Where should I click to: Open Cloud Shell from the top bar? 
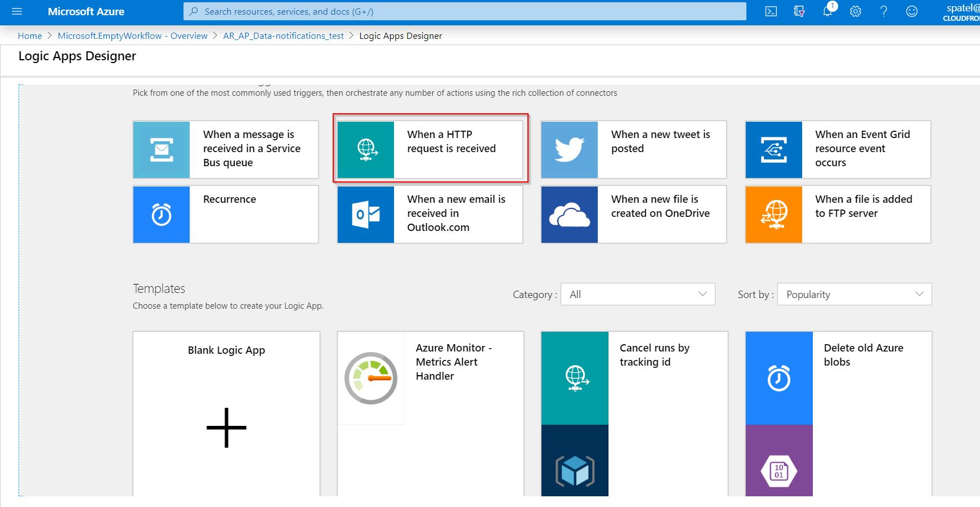pyautogui.click(x=771, y=11)
